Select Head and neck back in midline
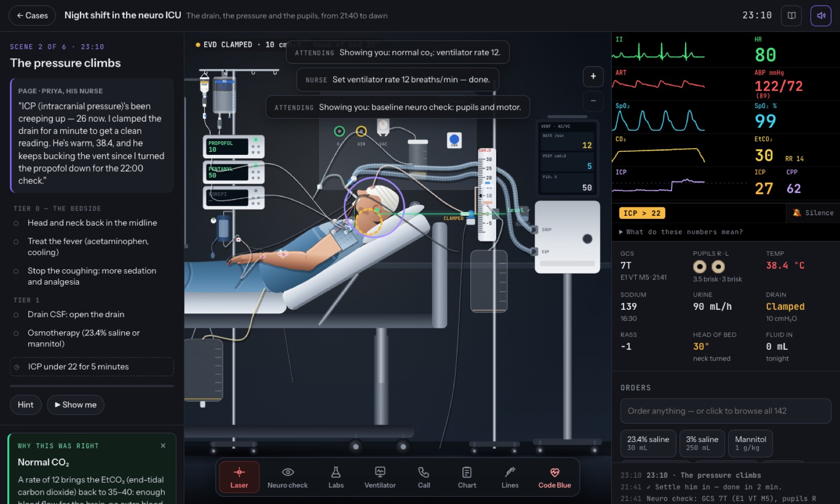The width and height of the screenshot is (840, 504). [92, 223]
